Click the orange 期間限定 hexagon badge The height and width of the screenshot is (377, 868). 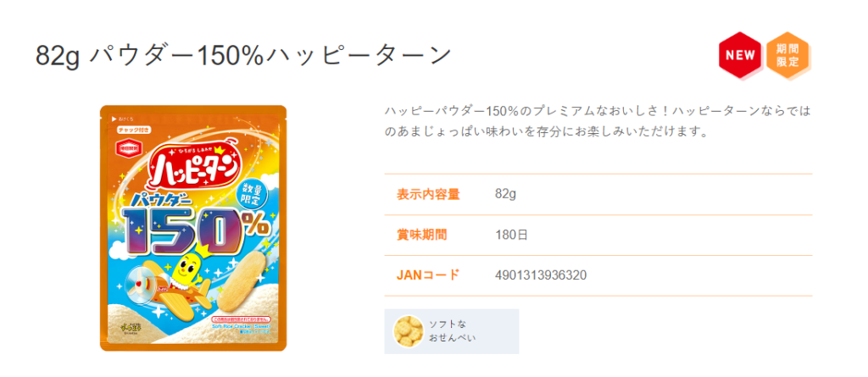(788, 56)
